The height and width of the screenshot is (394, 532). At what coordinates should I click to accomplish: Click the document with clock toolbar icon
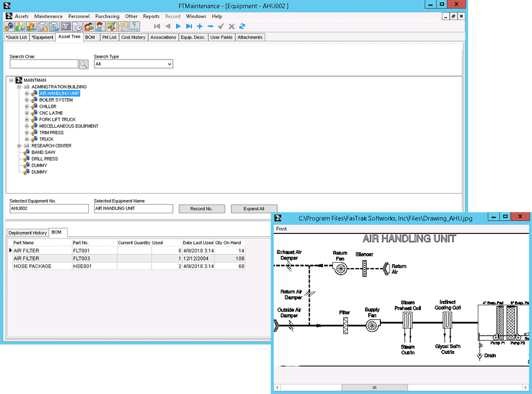[x=77, y=27]
